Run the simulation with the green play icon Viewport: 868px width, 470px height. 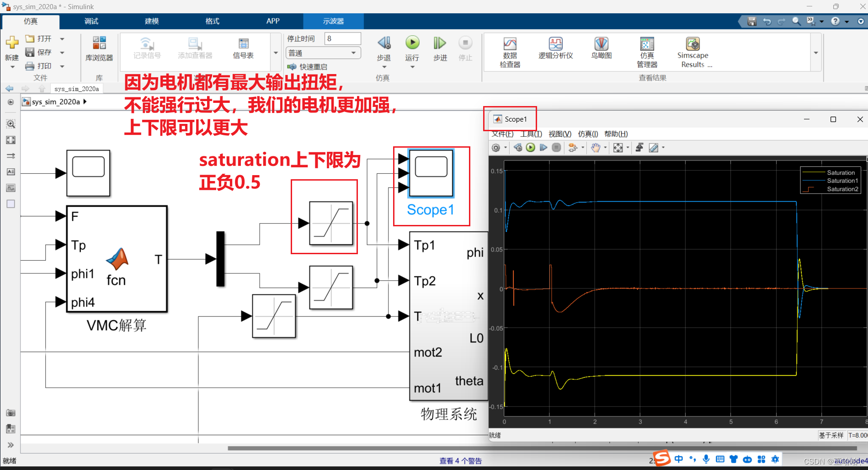pyautogui.click(x=412, y=43)
